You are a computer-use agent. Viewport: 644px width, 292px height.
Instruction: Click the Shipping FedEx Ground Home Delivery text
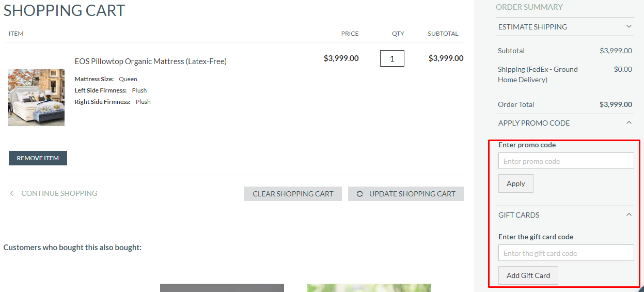click(538, 74)
